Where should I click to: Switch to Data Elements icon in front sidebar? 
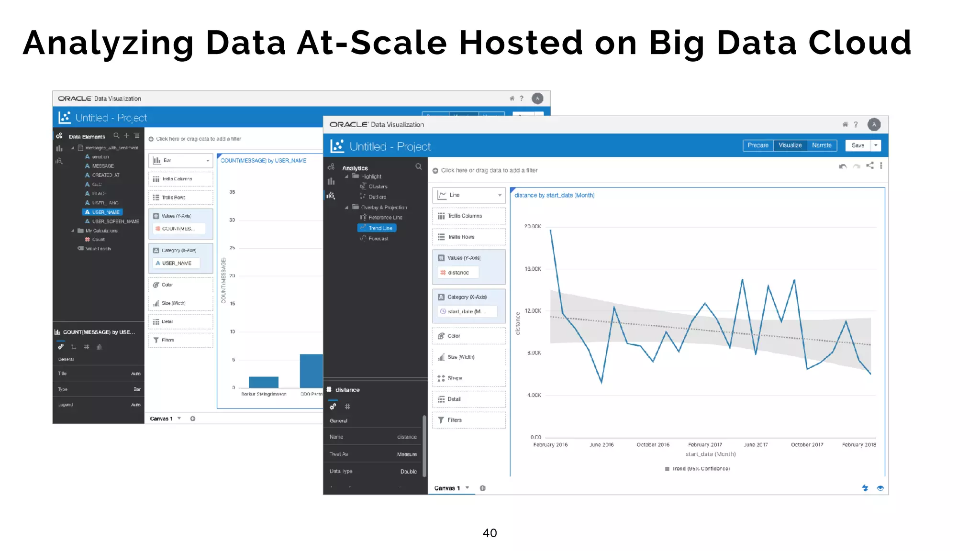[x=331, y=167]
